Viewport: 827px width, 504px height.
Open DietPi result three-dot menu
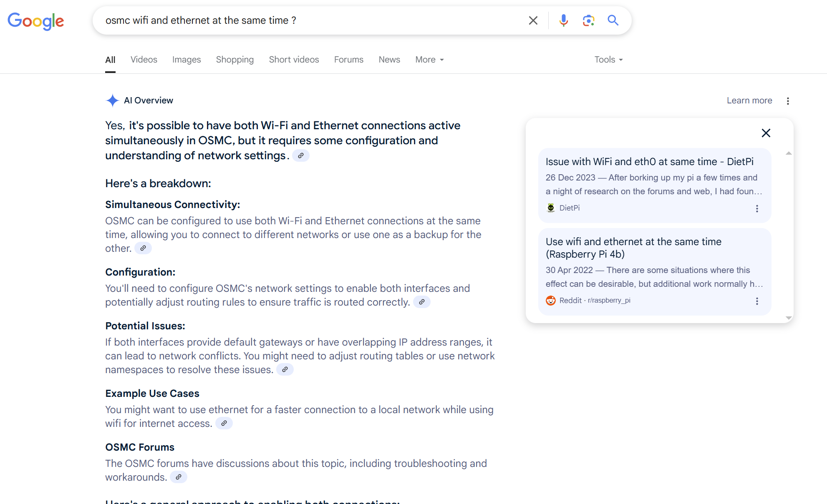click(757, 208)
